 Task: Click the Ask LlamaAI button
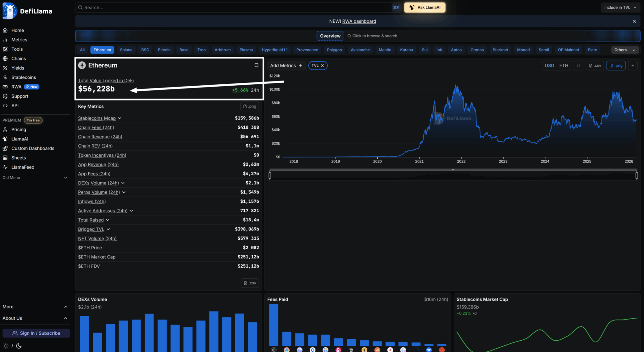[425, 8]
